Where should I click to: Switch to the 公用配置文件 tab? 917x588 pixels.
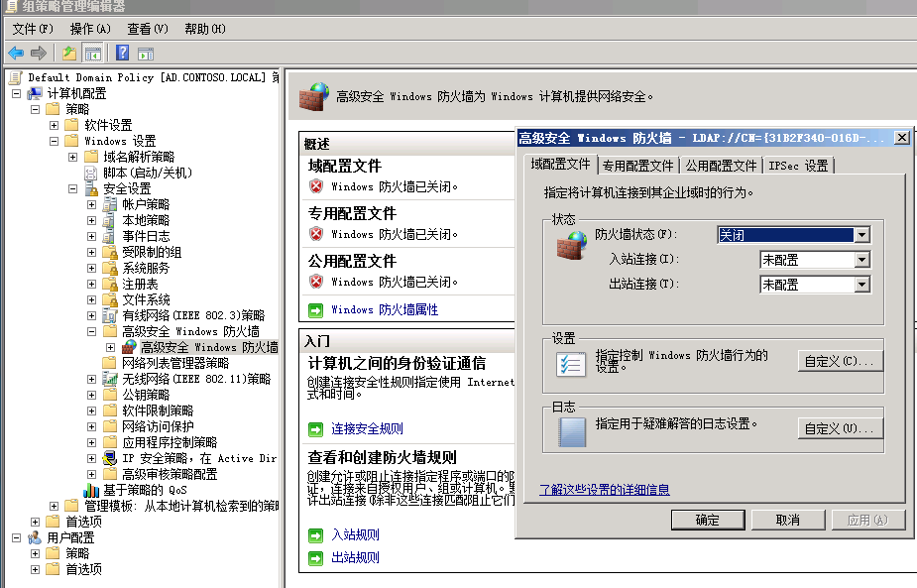click(x=721, y=166)
